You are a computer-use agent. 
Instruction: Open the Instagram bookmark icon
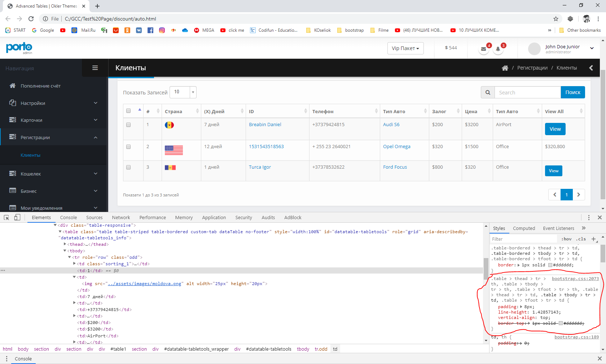[162, 30]
